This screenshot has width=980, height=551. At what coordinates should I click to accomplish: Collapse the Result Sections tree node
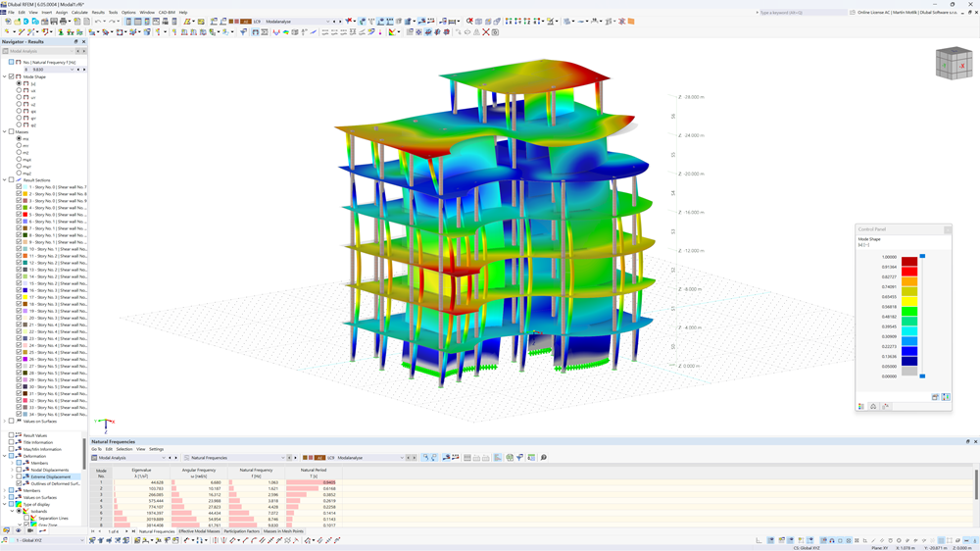[5, 180]
